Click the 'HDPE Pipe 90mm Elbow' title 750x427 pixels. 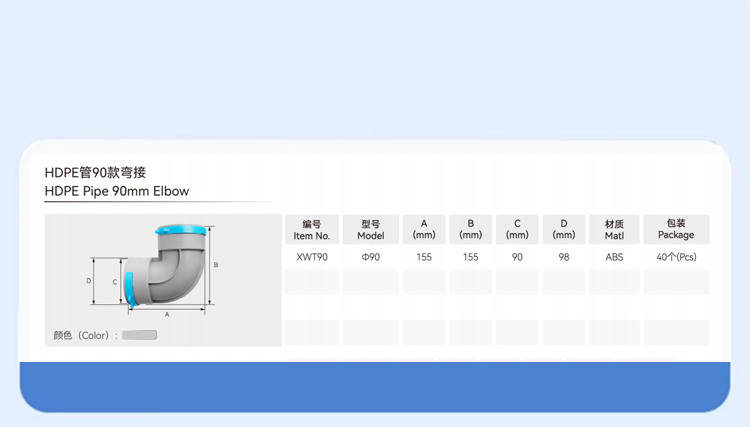click(x=117, y=191)
